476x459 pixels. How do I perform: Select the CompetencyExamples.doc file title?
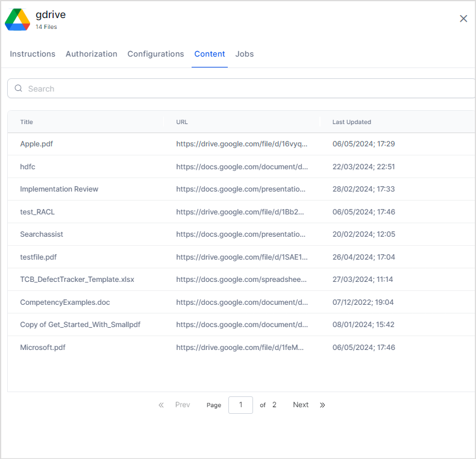[65, 302]
